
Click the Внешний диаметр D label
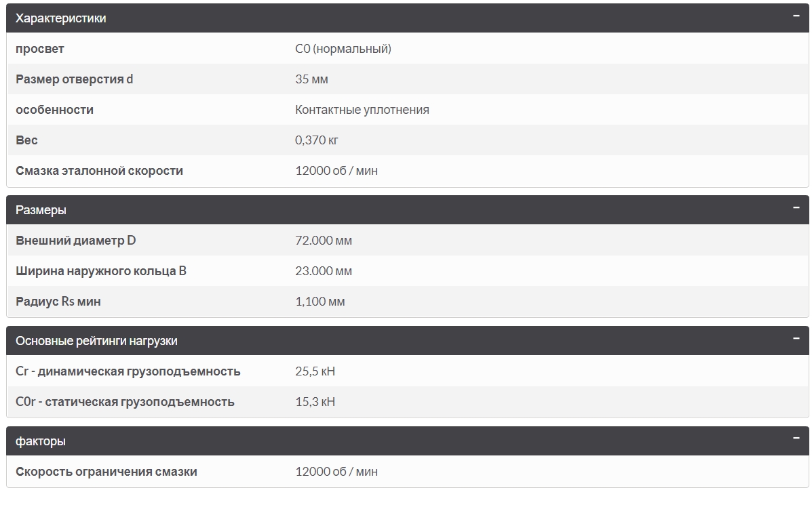[x=76, y=241]
